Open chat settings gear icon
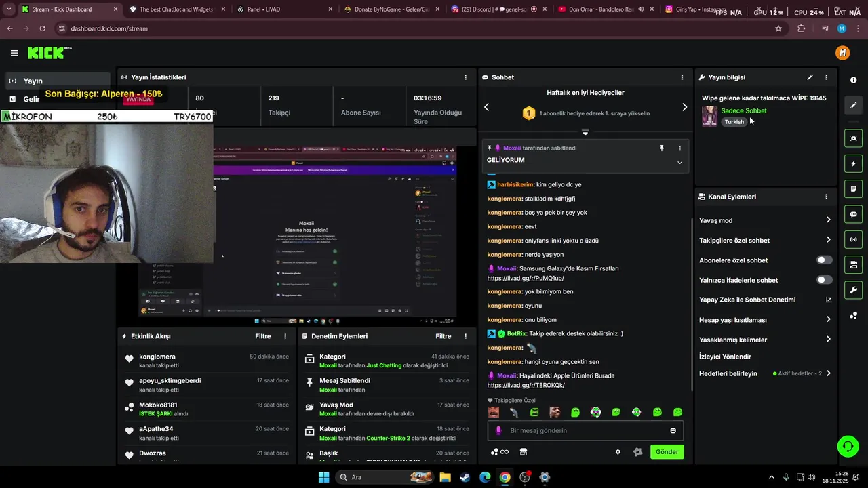Viewport: 868px width, 488px height. [x=618, y=452]
